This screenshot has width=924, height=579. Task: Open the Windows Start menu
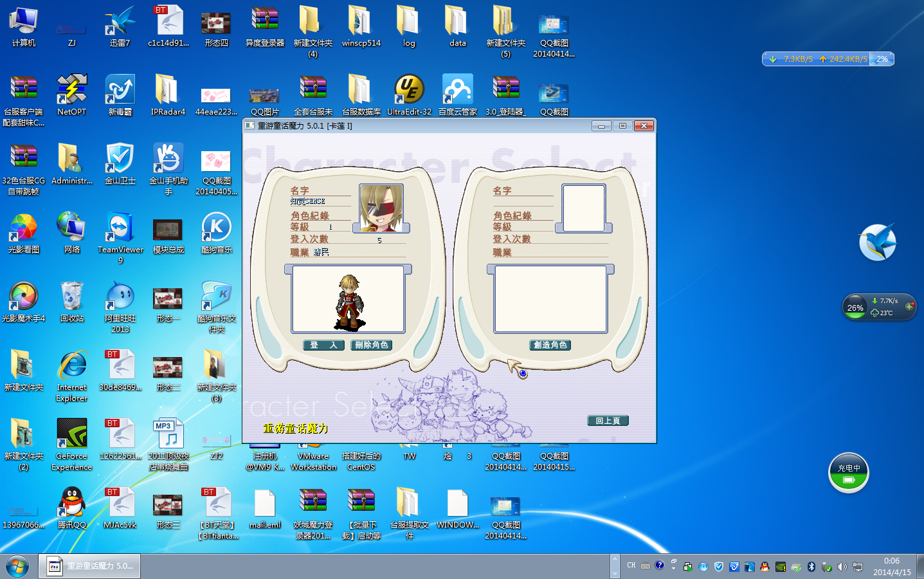(17, 566)
